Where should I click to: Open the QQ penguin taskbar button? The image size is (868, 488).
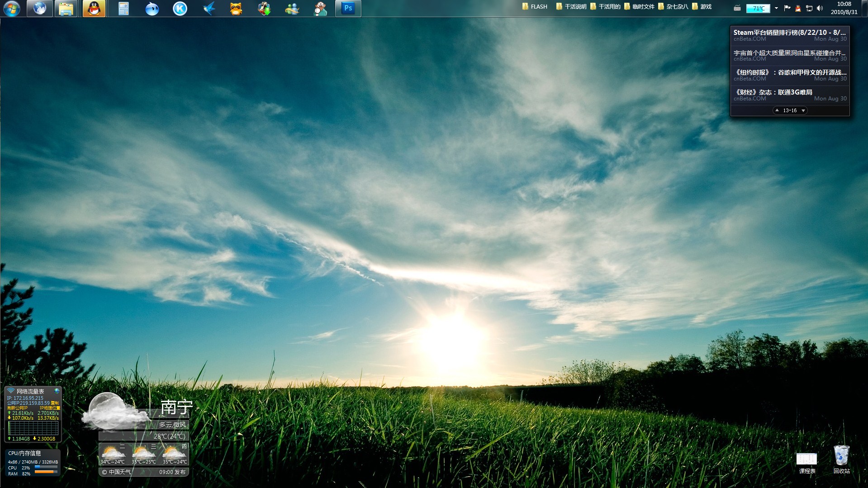click(x=94, y=8)
